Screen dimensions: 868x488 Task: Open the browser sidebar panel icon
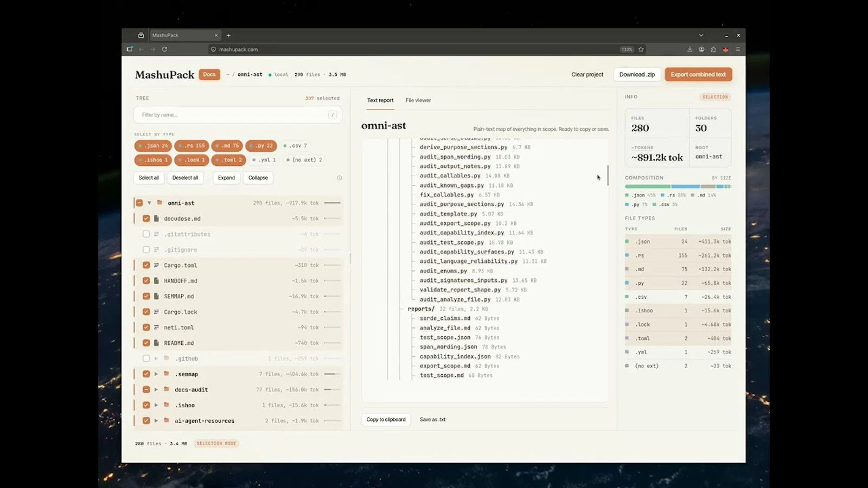(x=130, y=49)
